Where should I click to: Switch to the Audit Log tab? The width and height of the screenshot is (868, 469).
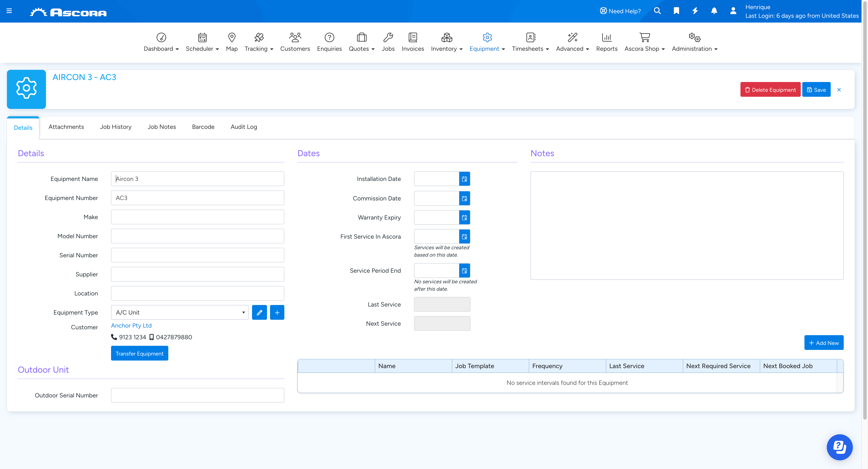(243, 127)
